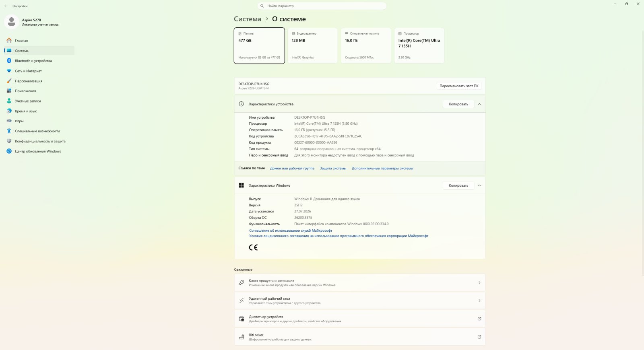This screenshot has height=350, width=644.
Task: Open Соглашение об использовании служб Майкрософт
Action: click(291, 231)
